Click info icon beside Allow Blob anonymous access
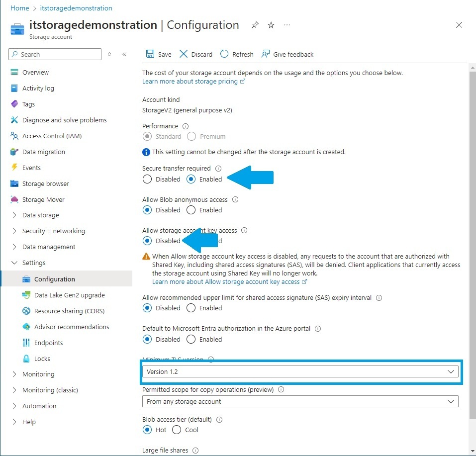 pos(235,199)
